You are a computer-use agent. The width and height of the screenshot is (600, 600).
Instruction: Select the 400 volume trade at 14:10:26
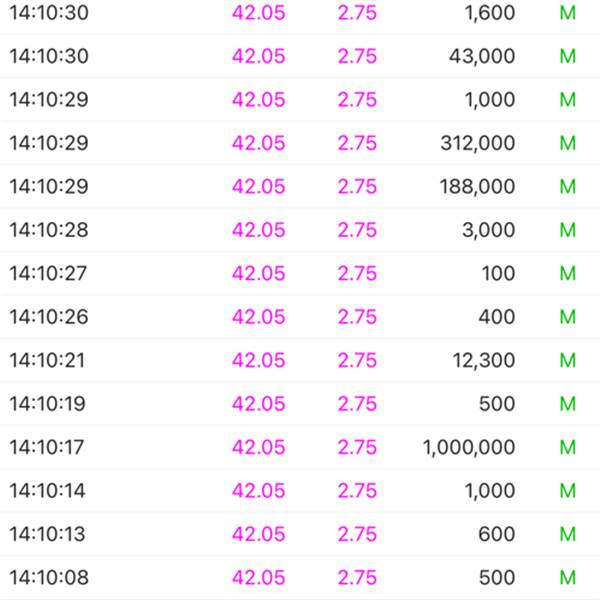click(x=300, y=317)
